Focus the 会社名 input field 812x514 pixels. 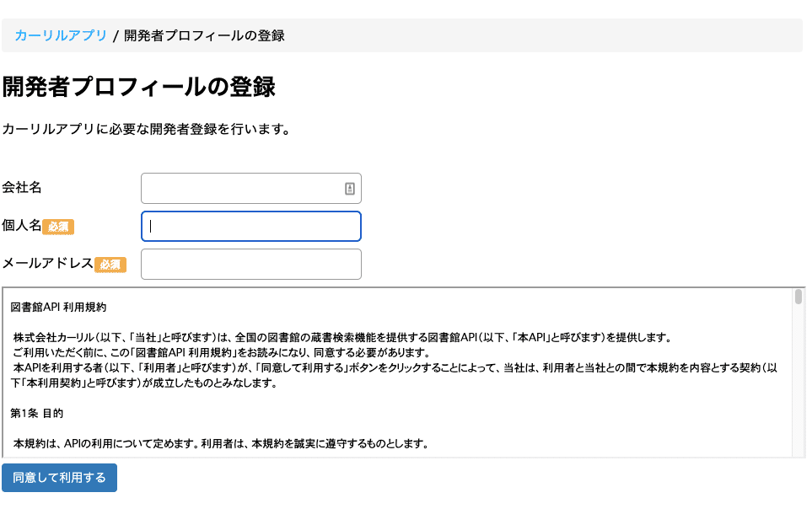[x=251, y=189]
